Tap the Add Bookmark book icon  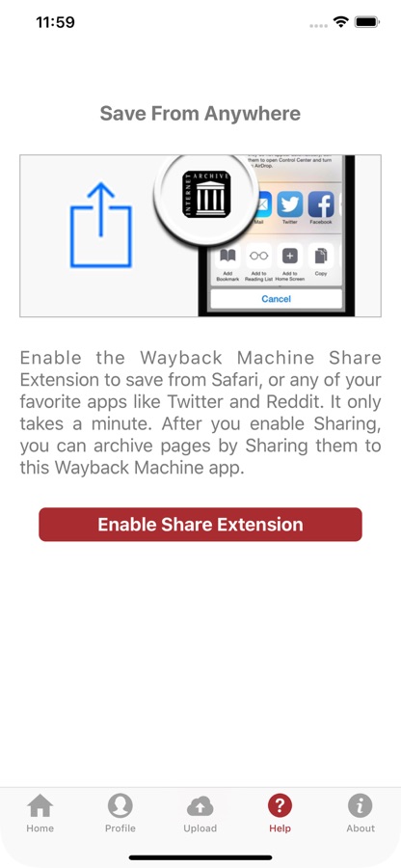pyautogui.click(x=227, y=256)
